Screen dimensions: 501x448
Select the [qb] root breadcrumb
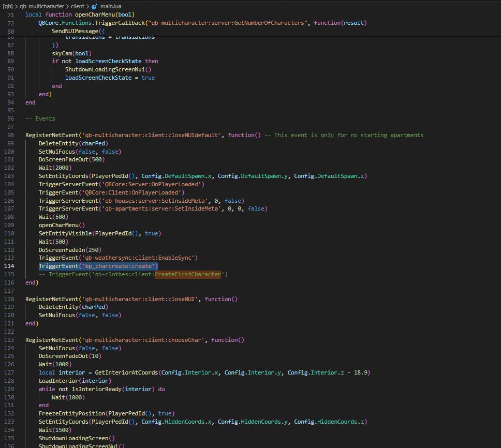[7, 6]
